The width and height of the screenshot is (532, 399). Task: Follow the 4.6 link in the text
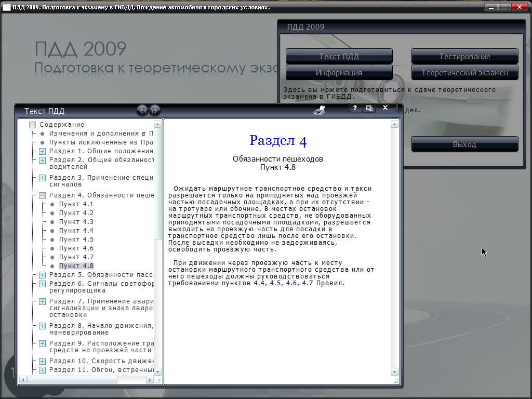291,283
